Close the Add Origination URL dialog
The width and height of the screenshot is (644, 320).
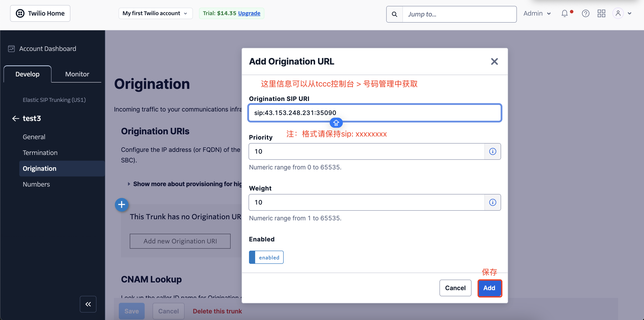(494, 61)
